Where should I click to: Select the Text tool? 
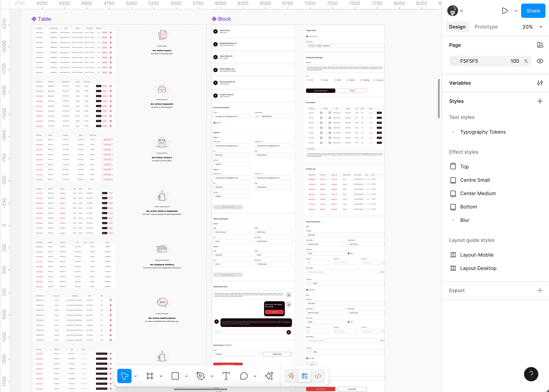(x=226, y=376)
